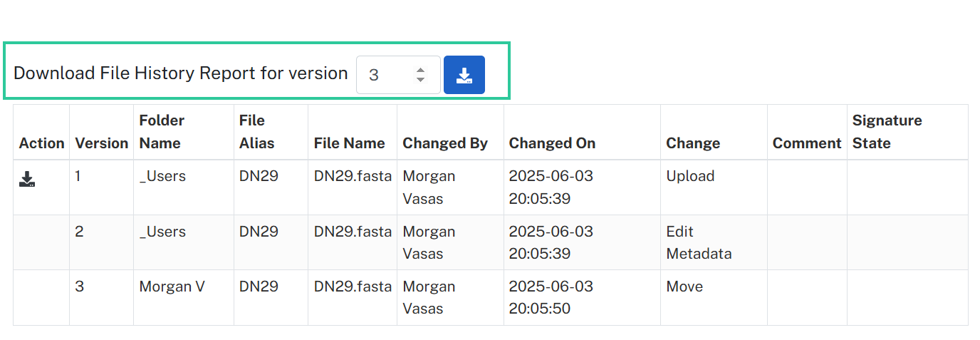Download the version 1 file from Action column
The image size is (980, 340).
pyautogui.click(x=27, y=179)
